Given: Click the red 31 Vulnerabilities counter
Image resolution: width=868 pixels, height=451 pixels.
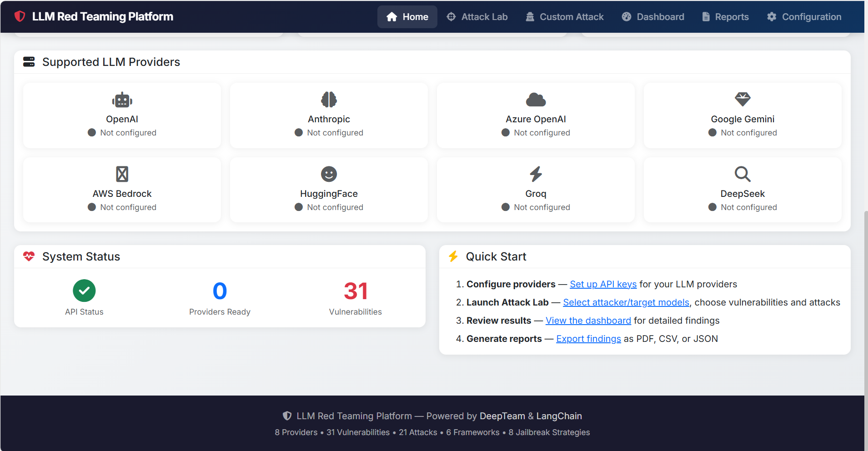Looking at the screenshot, I should [x=355, y=292].
